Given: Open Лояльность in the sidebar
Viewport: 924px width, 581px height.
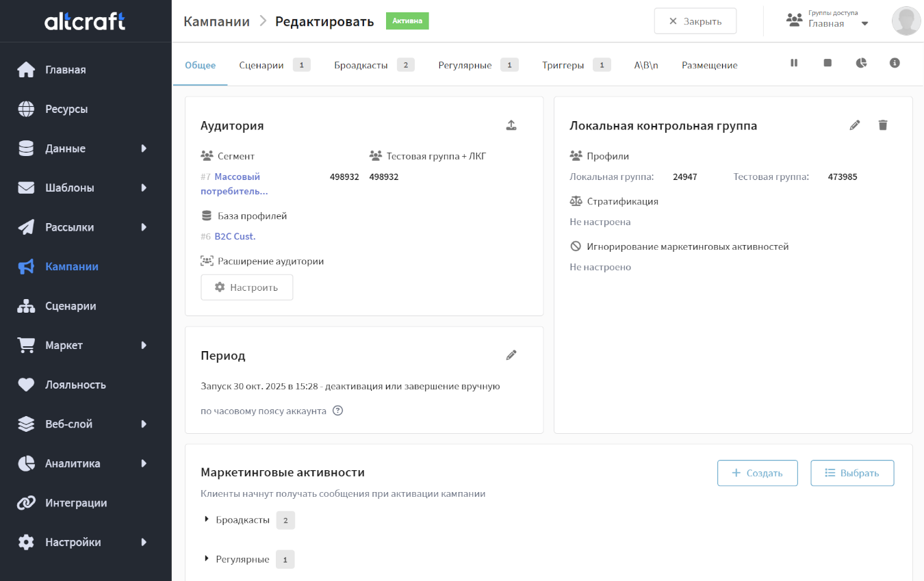Looking at the screenshot, I should point(75,385).
